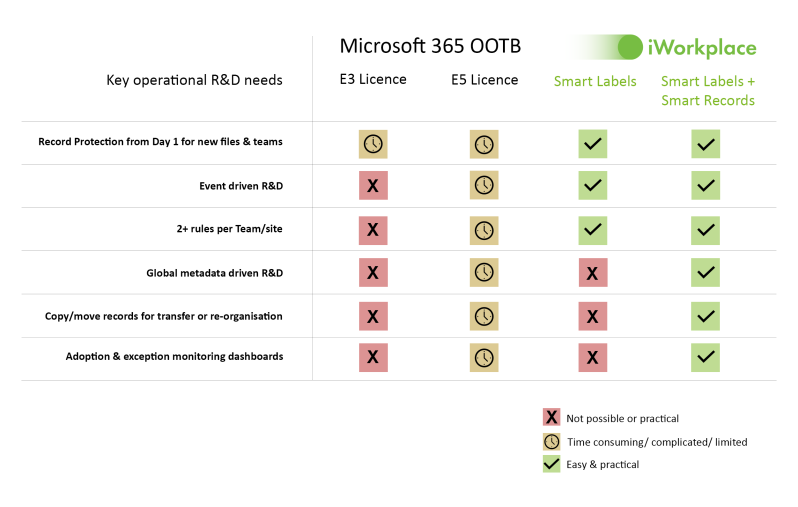Click Smart Labels checkmark for Event driven R&D
798x507 pixels.
[x=593, y=185]
